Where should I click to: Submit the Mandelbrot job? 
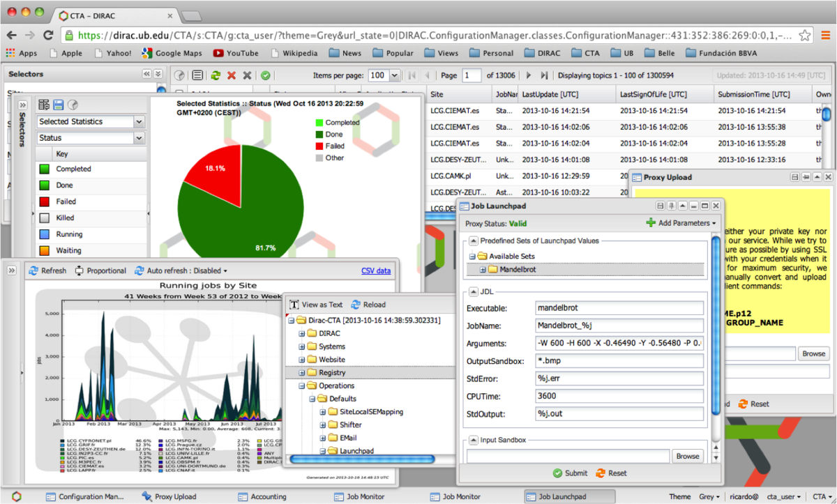pyautogui.click(x=570, y=473)
